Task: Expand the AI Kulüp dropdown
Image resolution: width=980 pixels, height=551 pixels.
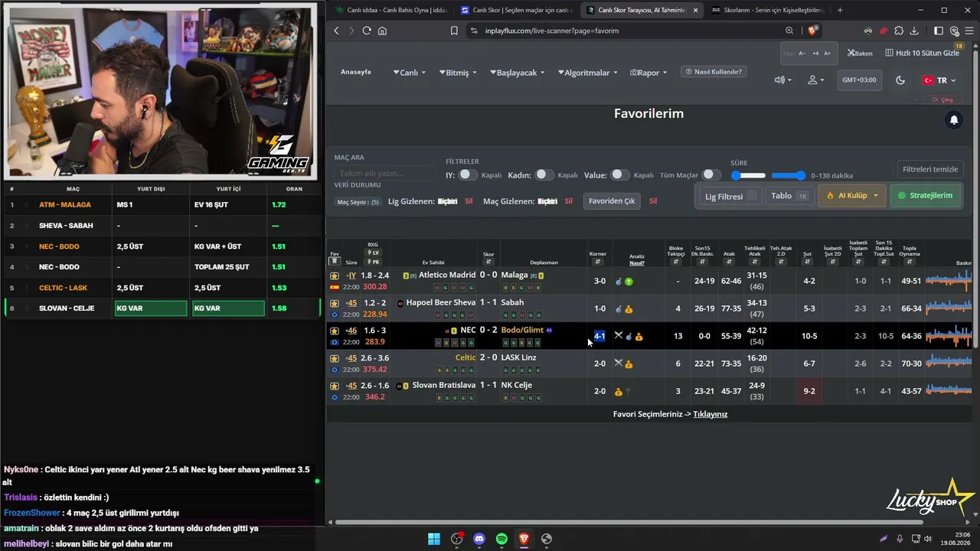Action: pyautogui.click(x=853, y=196)
